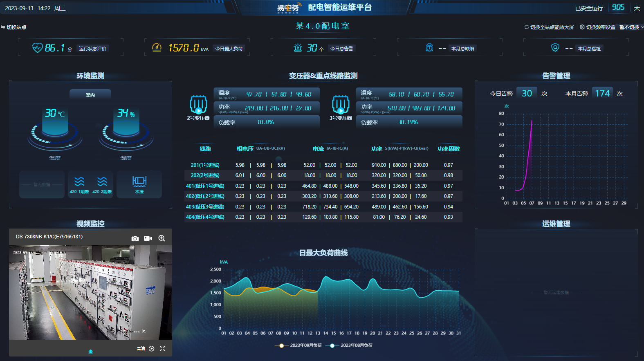Toggle the 2023年08月负荷 legend series
The height and width of the screenshot is (361, 644).
(351, 345)
